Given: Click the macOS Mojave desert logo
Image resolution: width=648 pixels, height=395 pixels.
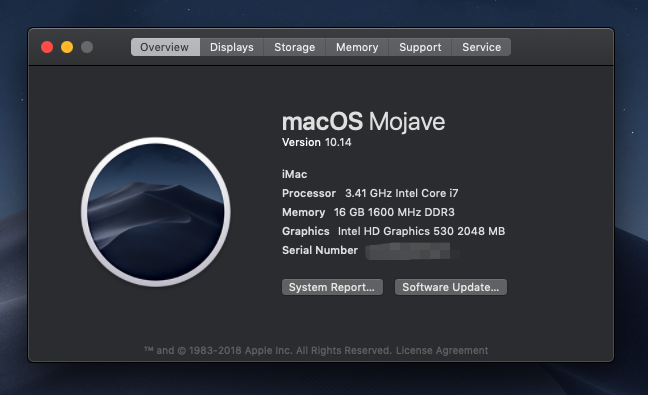Looking at the screenshot, I should [156, 212].
